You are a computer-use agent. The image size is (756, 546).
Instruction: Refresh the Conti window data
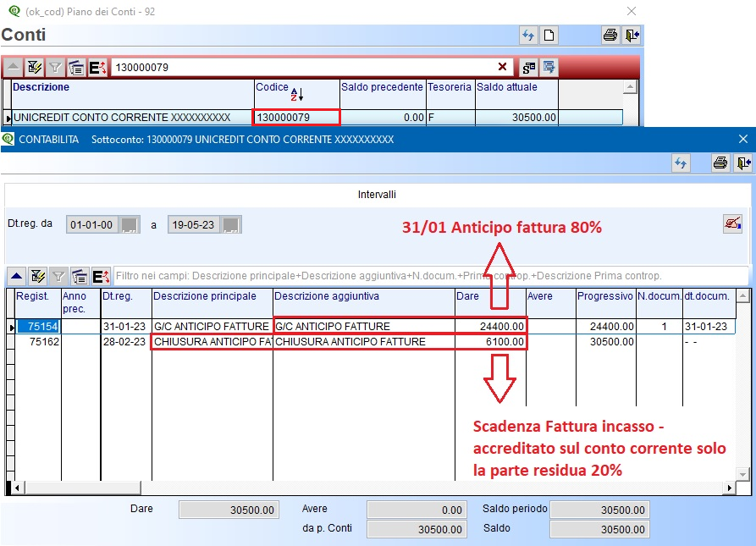[x=528, y=36]
